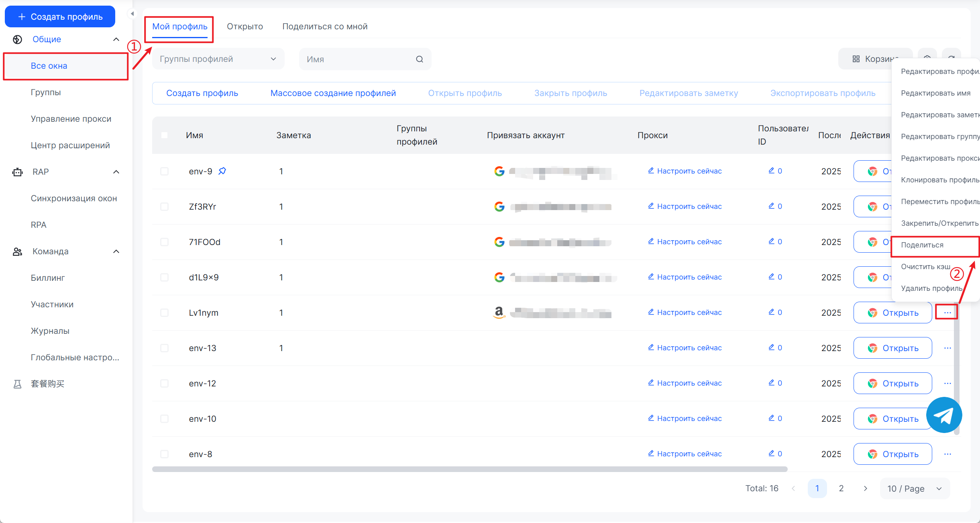Click the search magnifier in the Имя field
This screenshot has width=980, height=523.
[419, 59]
